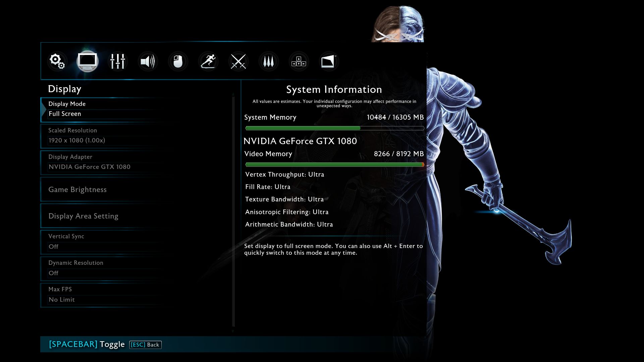The height and width of the screenshot is (362, 644).
Task: Open the three arrows ranged tab
Action: (269, 62)
